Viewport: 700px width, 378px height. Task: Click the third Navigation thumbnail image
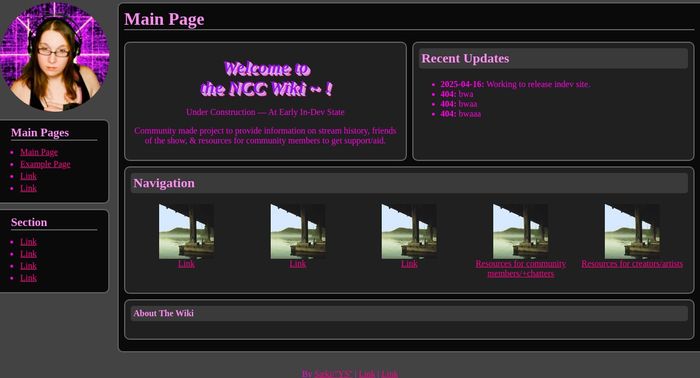pos(409,231)
